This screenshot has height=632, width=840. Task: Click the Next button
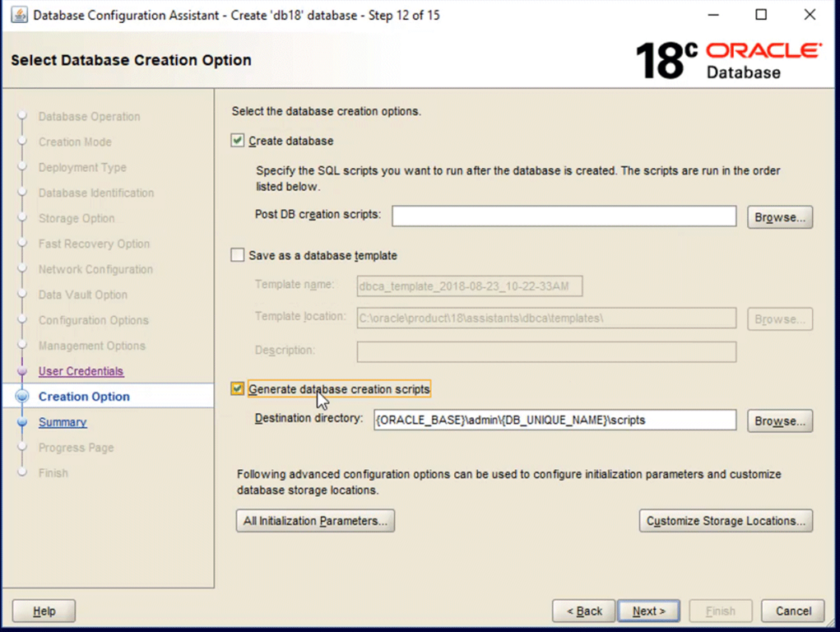pos(648,611)
